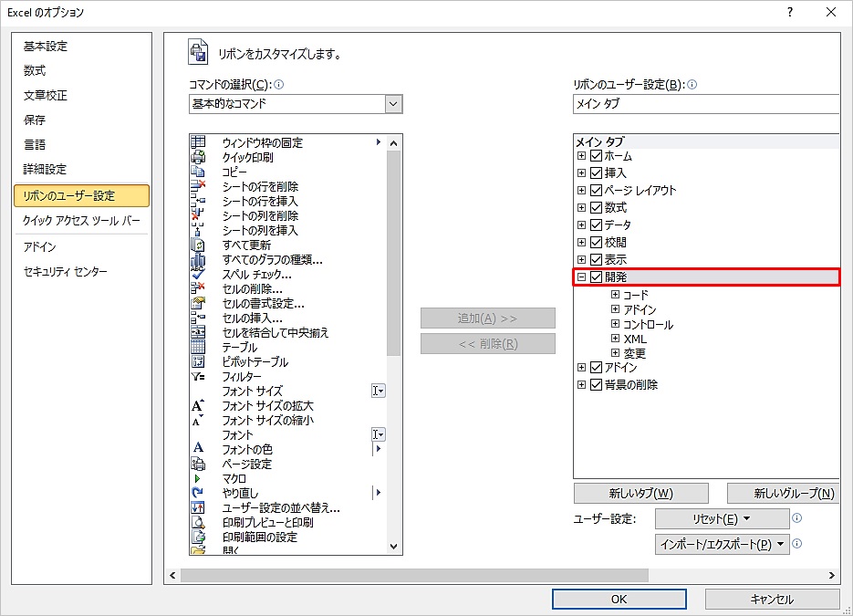
Task: Select the コピー icon in command list
Action: [198, 172]
